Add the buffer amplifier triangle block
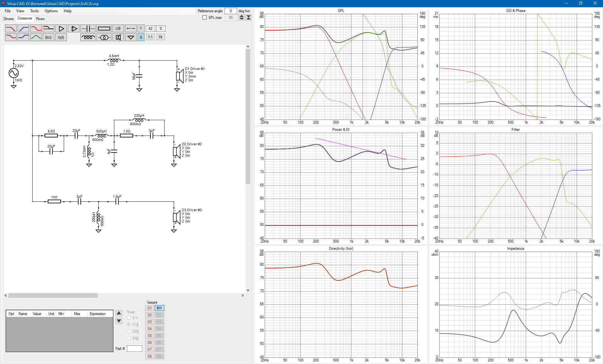The image size is (603, 364). pyautogui.click(x=61, y=29)
